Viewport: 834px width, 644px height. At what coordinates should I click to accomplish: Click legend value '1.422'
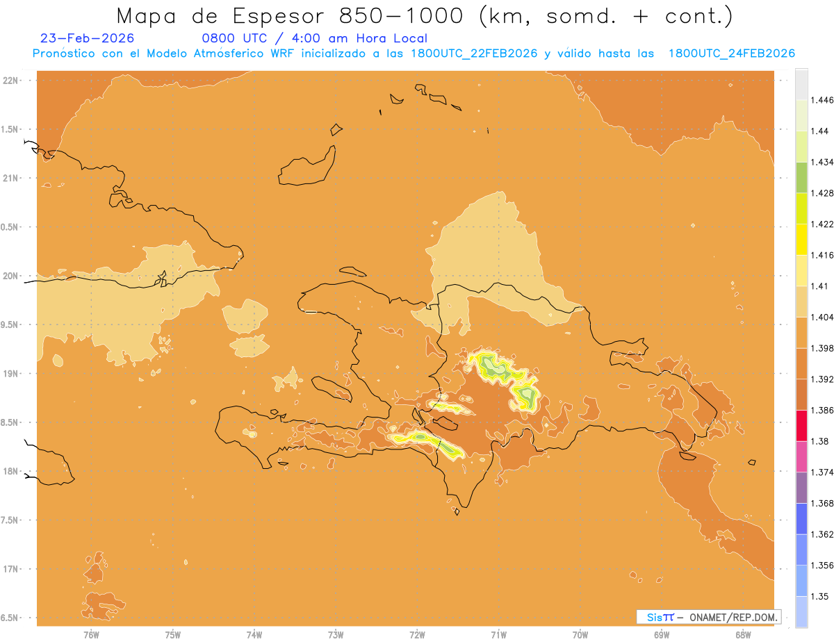pos(821,224)
